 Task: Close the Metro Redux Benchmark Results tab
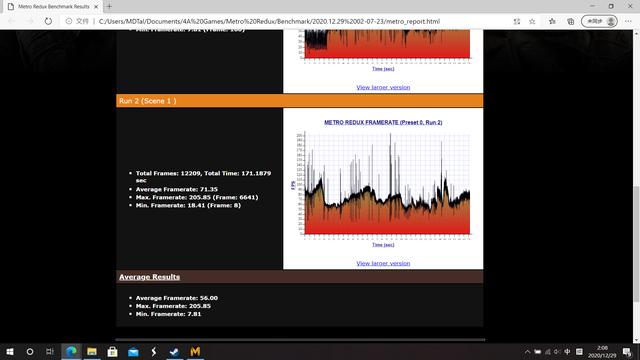96,7
